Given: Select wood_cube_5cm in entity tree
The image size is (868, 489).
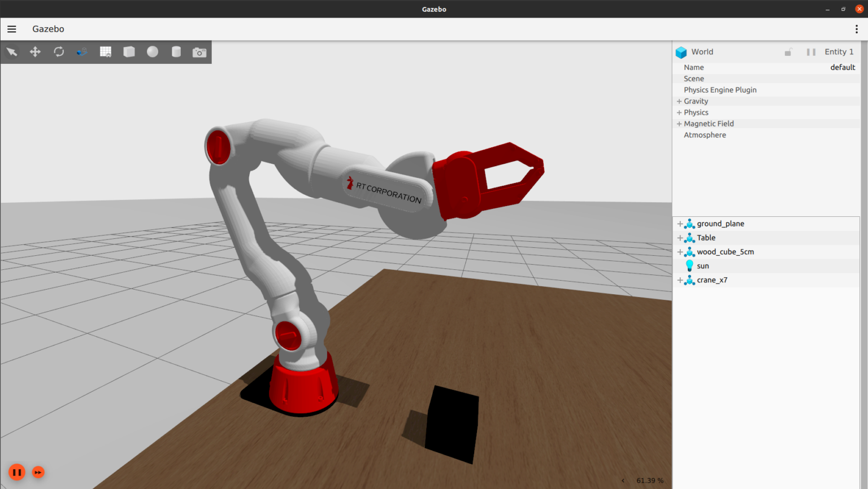Looking at the screenshot, I should click(725, 252).
